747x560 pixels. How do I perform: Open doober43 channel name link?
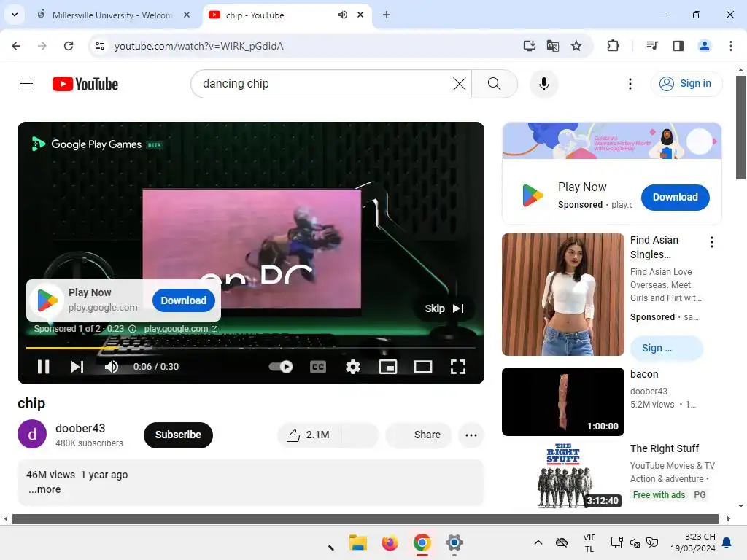coord(80,428)
